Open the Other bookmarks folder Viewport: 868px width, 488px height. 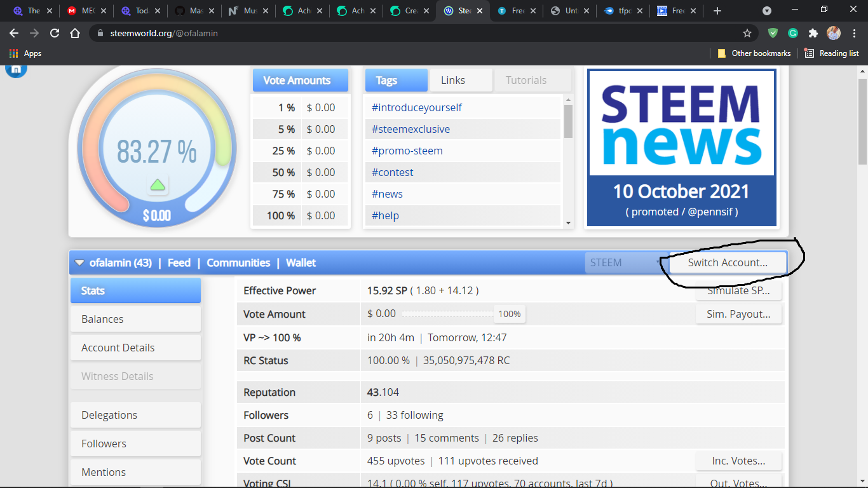(x=754, y=53)
